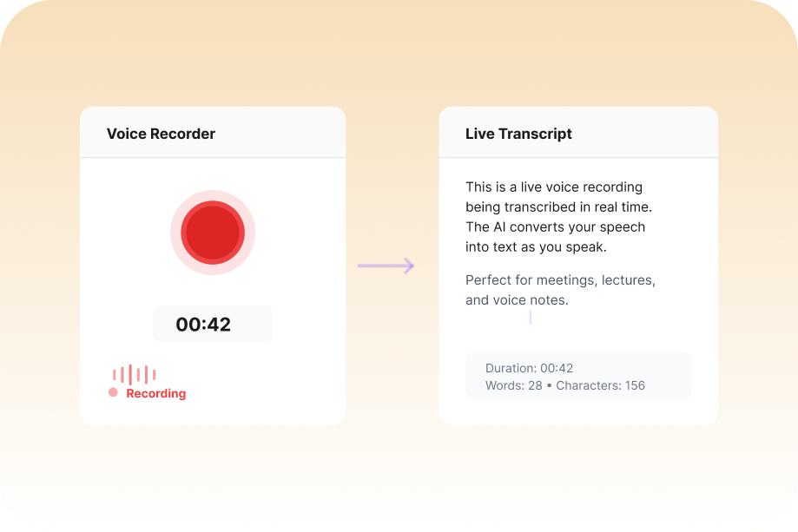Click the line "into text as you speak."
This screenshot has height=532, width=798.
535,246
